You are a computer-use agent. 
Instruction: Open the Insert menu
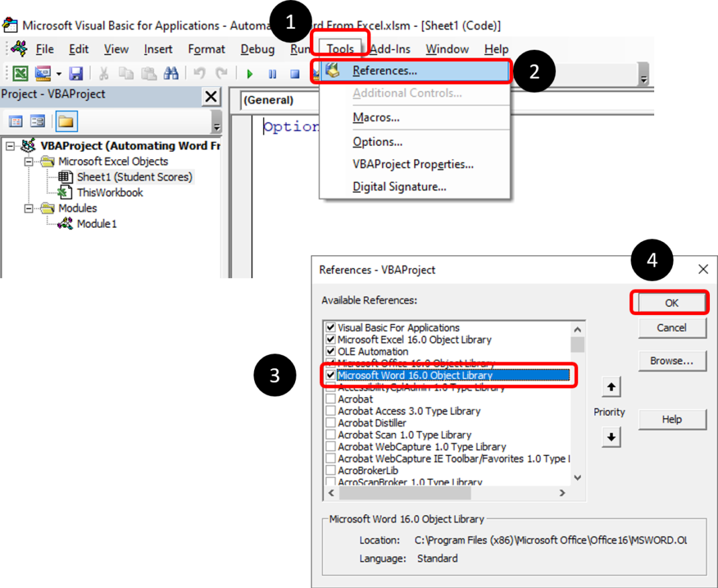[158, 49]
